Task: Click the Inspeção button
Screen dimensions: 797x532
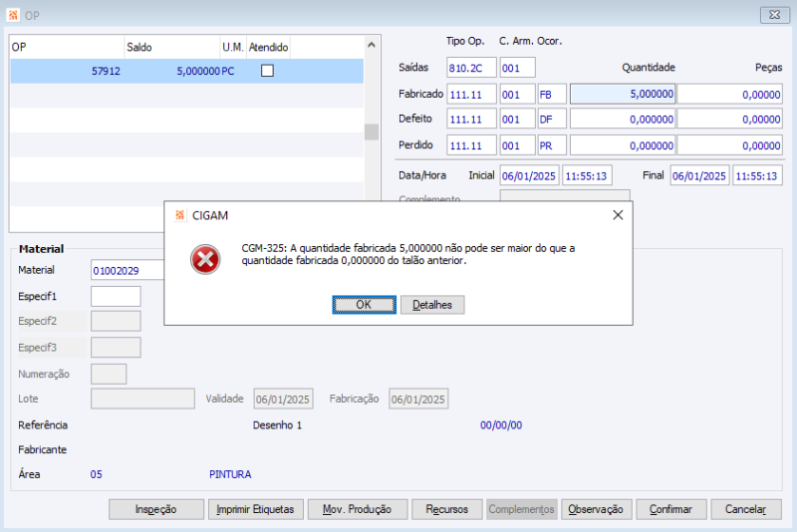Action: [156, 509]
